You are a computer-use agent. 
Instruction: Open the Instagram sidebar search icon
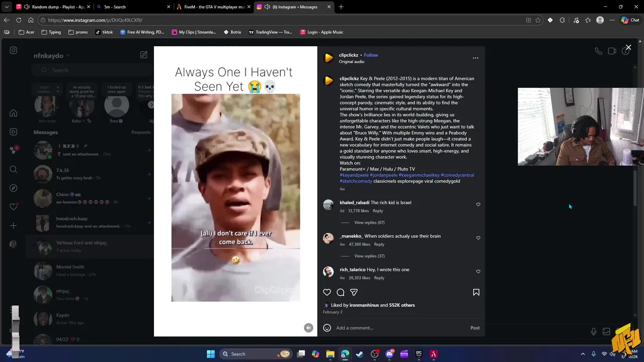coord(14,169)
